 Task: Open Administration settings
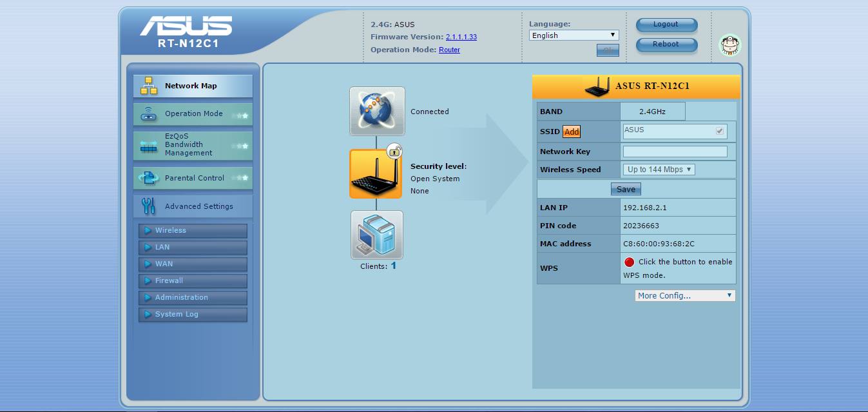point(193,298)
